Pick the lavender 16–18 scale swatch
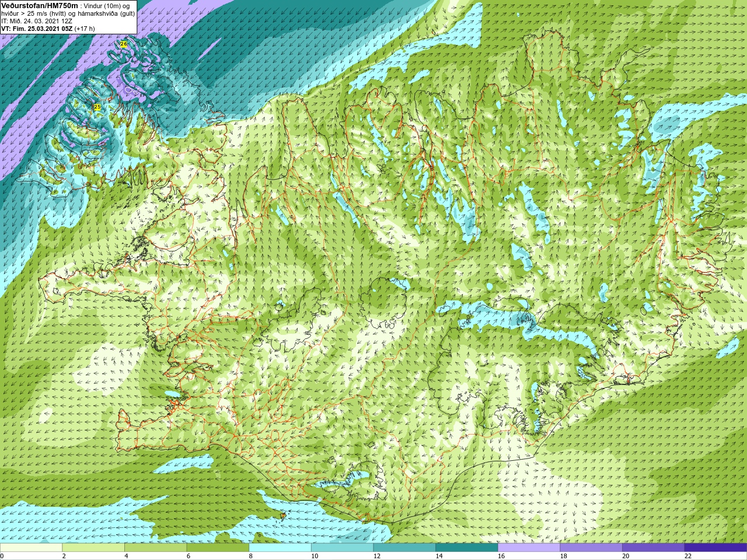 529,548
